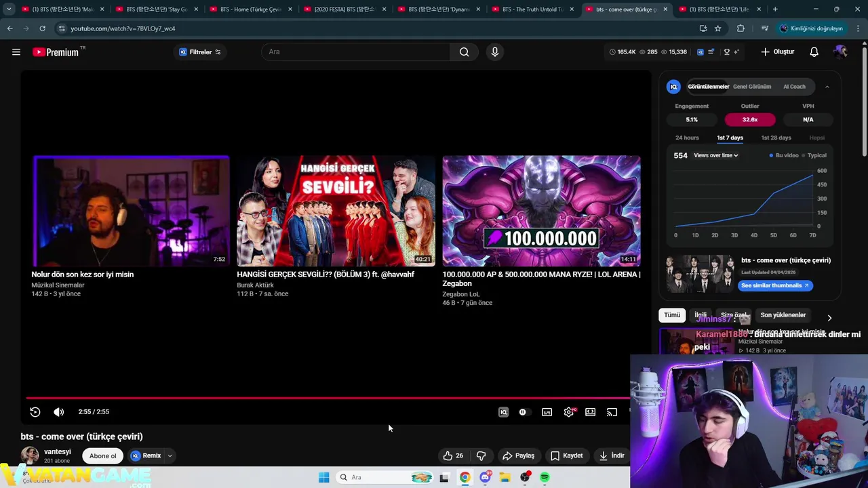Submit search with the magnifier button
868x488 pixels.
tap(464, 52)
